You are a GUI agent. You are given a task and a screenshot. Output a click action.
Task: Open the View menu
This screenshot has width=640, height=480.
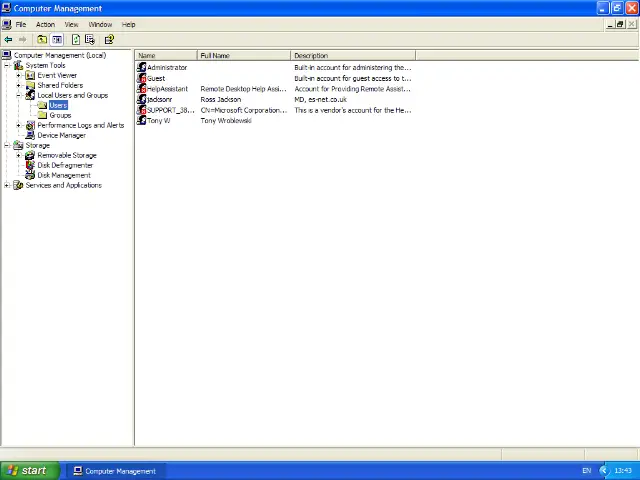[71, 24]
